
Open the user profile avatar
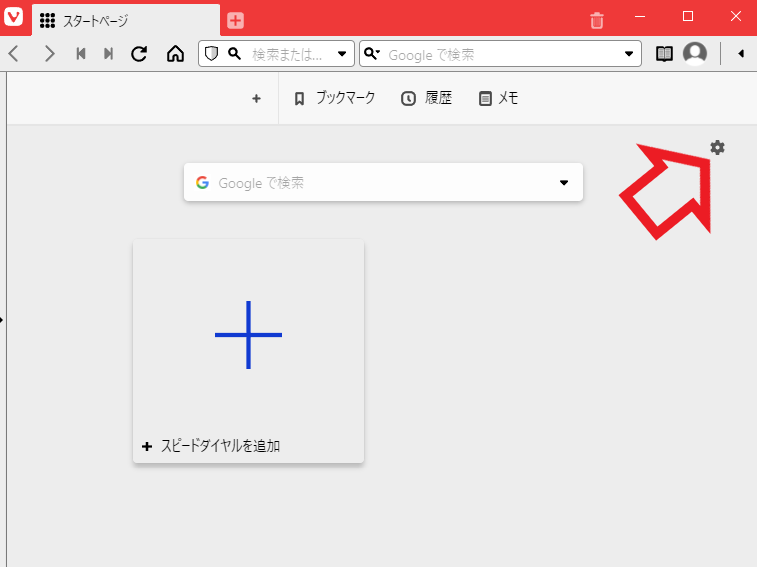tap(695, 53)
